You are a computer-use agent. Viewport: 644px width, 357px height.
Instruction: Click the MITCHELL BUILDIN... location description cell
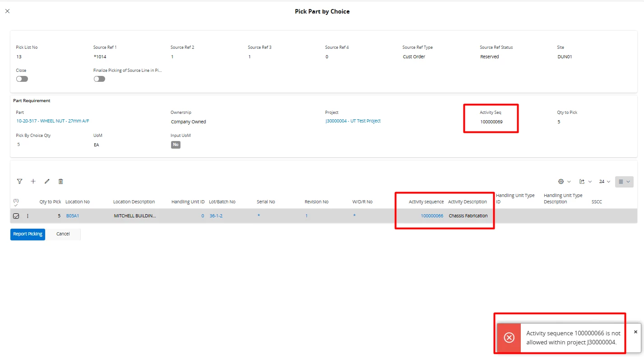135,216
